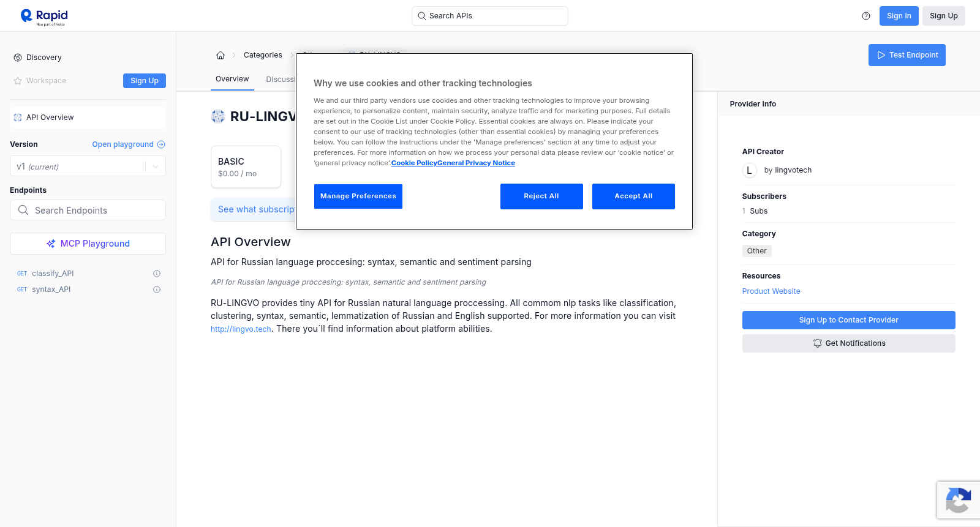The image size is (980, 527).
Task: Open Discovery in the sidebar
Action: coord(43,58)
